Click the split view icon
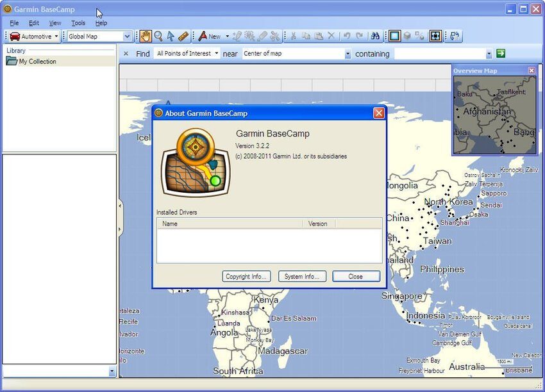This screenshot has width=545, height=392. (419, 36)
